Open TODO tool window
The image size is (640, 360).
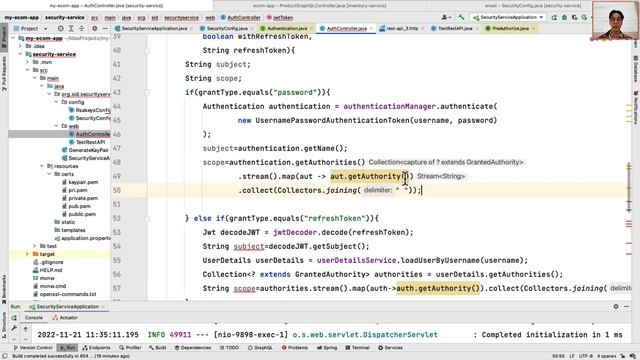(x=229, y=348)
